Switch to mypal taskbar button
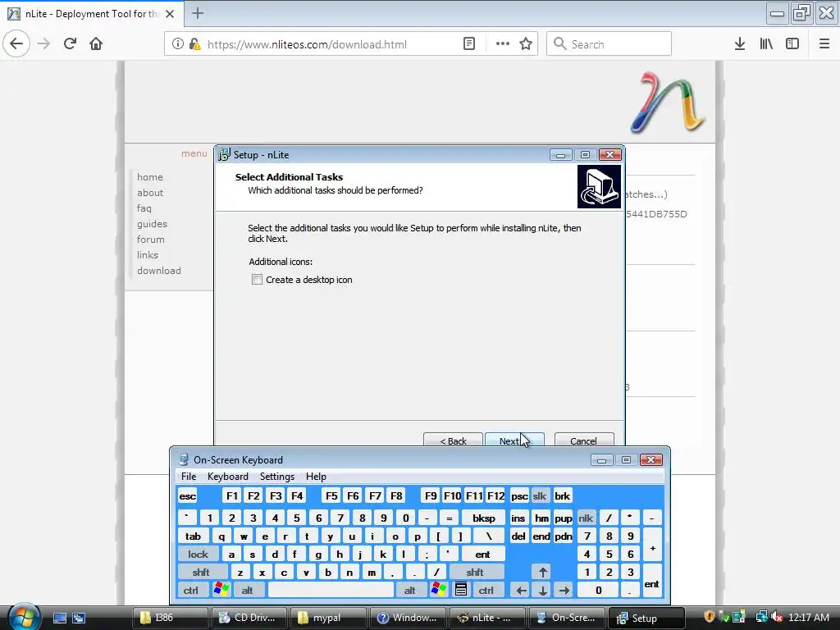Image resolution: width=840 pixels, height=630 pixels. tap(328, 618)
